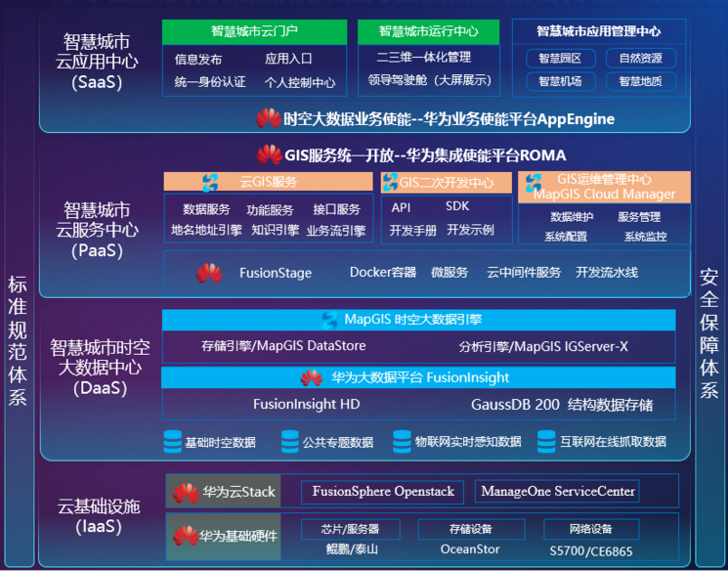Click 知识引擎 item

(x=276, y=230)
